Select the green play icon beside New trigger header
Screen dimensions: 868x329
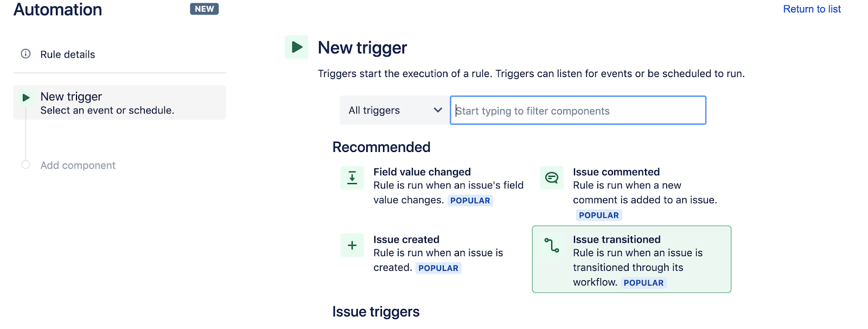(296, 47)
